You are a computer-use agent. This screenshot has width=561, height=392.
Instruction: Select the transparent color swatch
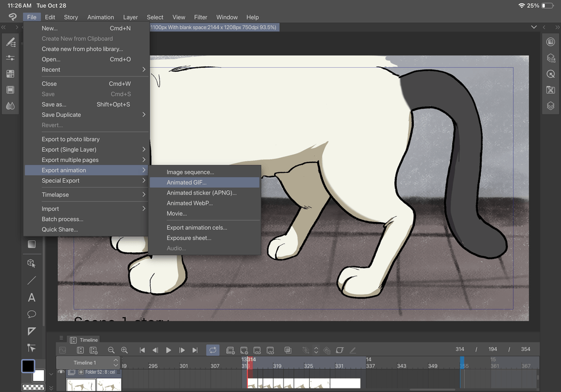(33, 387)
